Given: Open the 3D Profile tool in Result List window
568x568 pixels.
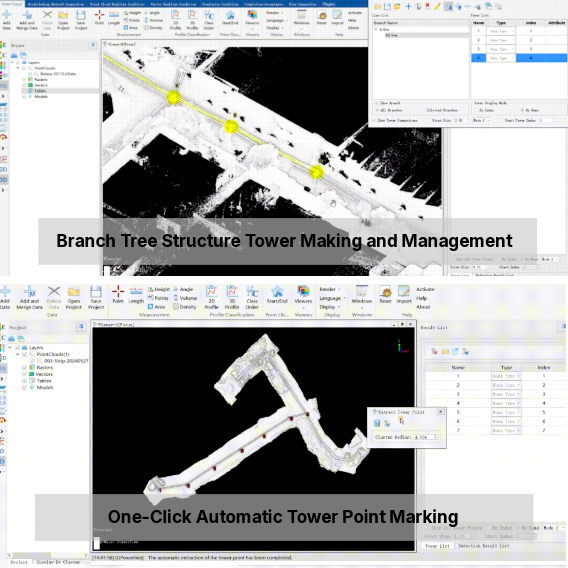Looking at the screenshot, I should tap(232, 297).
